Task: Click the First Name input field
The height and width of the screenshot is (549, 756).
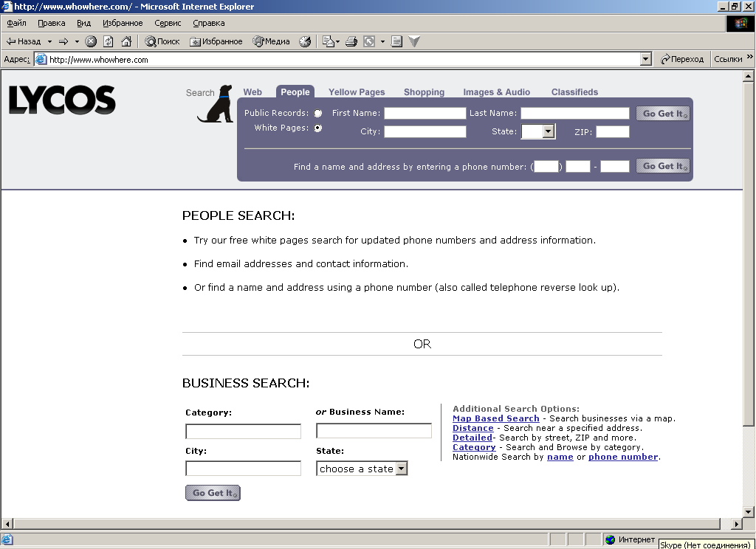Action: click(x=425, y=114)
